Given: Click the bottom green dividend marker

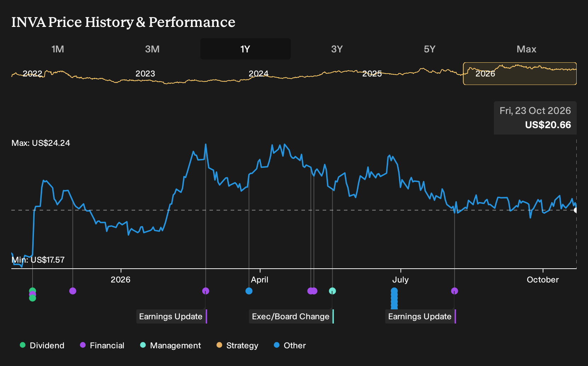Looking at the screenshot, I should tap(33, 298).
